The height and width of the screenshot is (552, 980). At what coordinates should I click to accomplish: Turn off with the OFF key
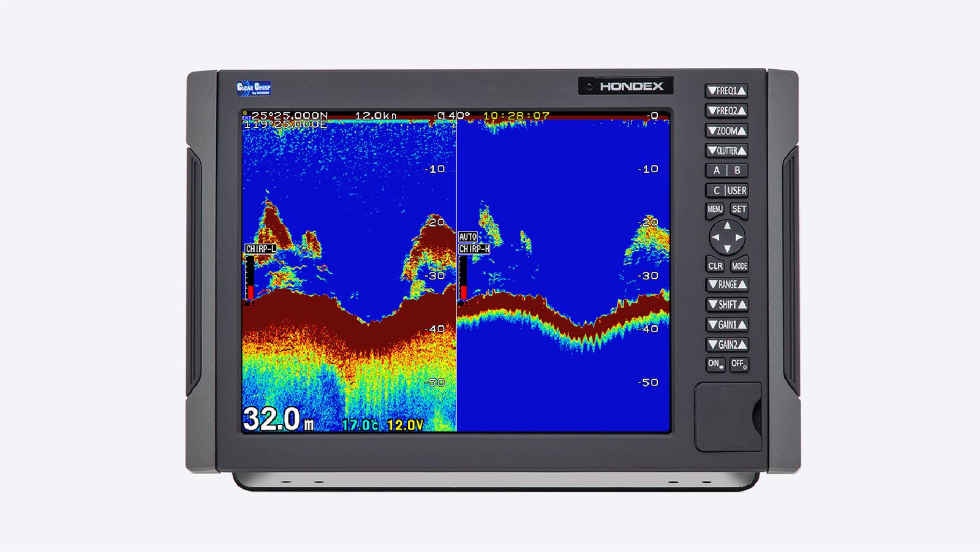tap(739, 364)
